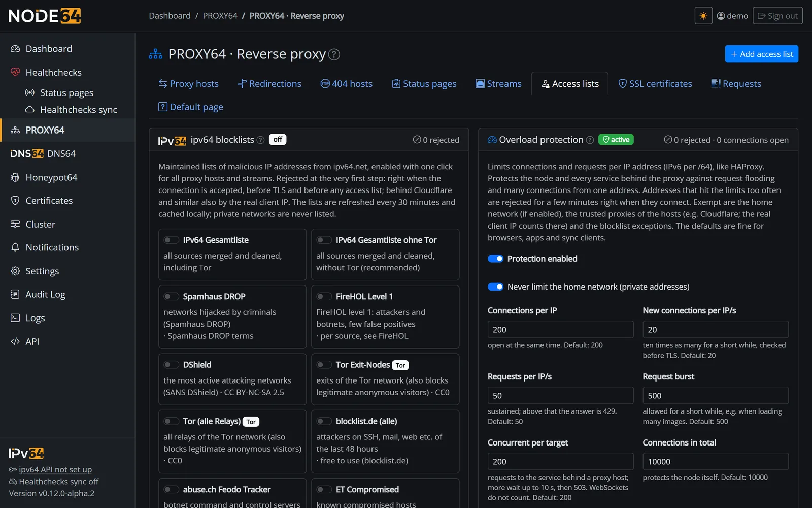Open the ipv64 API not set up link
The height and width of the screenshot is (508, 812).
pyautogui.click(x=55, y=470)
